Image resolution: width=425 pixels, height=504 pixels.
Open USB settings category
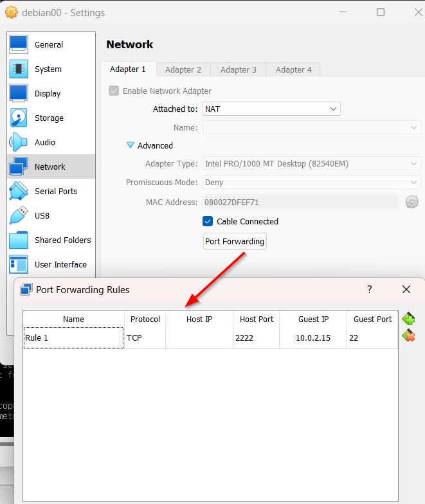click(42, 216)
